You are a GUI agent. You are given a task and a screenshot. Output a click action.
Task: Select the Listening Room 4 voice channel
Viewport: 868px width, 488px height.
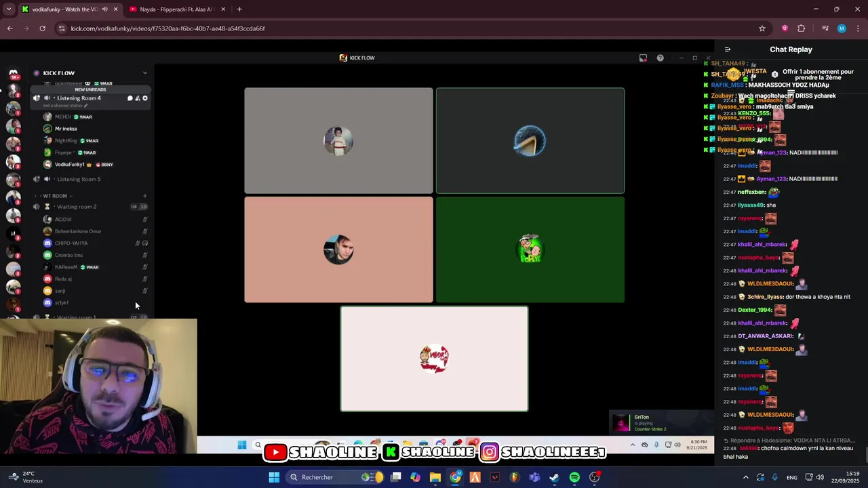tap(79, 98)
